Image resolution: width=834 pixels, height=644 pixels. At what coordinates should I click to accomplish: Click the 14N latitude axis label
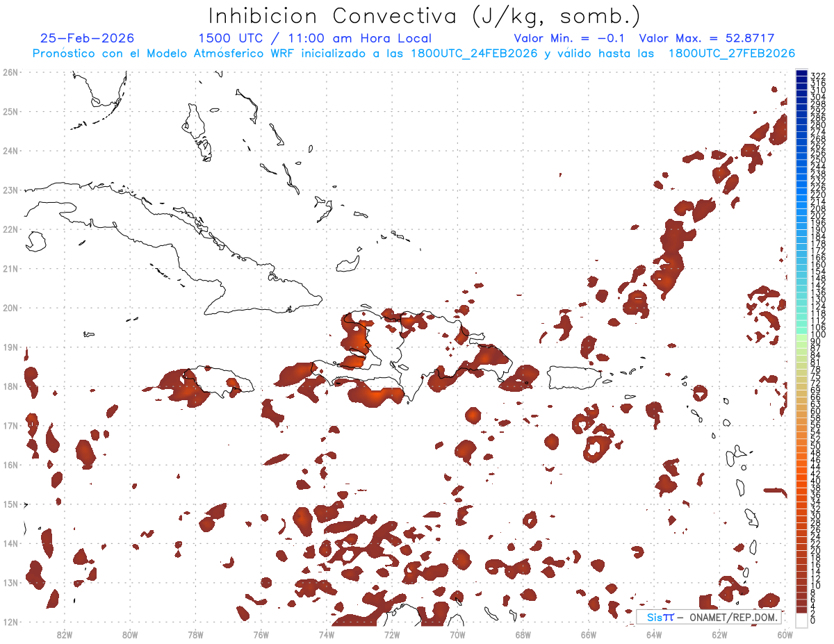(10, 543)
